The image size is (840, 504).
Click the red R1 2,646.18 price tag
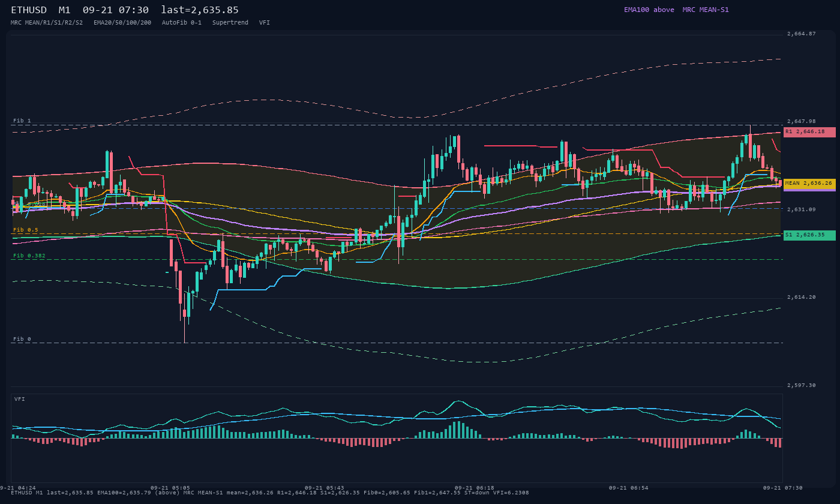coord(809,132)
